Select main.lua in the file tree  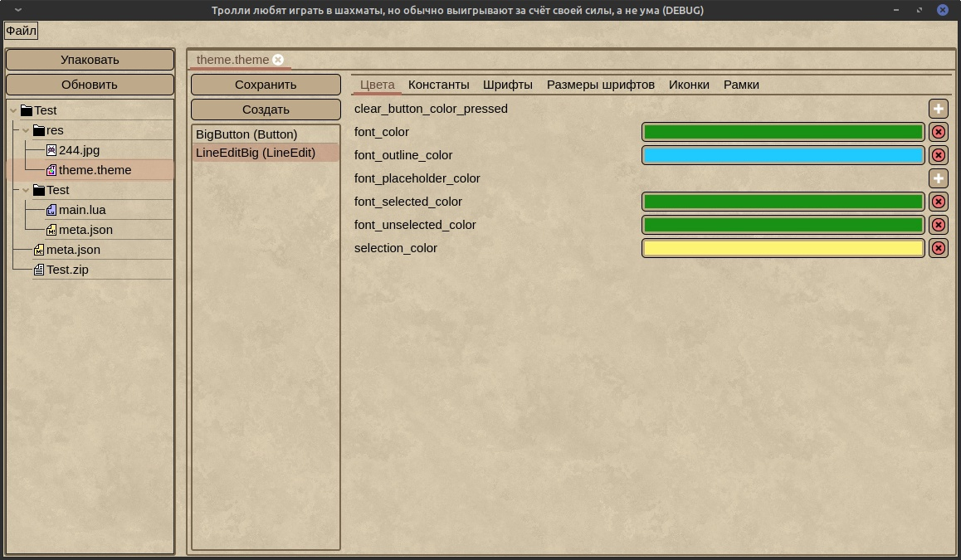pos(82,210)
